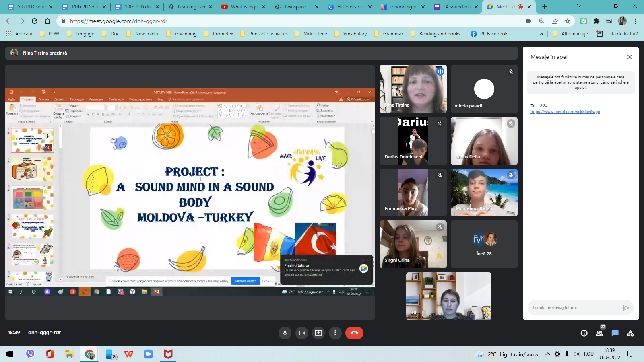Click Chrome back navigation arrow

(9, 21)
